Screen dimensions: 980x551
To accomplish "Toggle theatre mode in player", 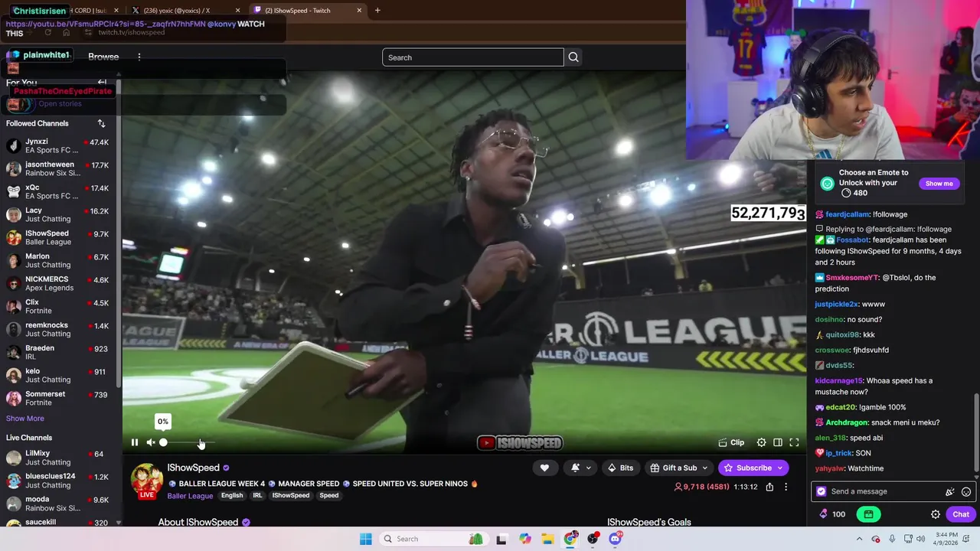I will (778, 442).
